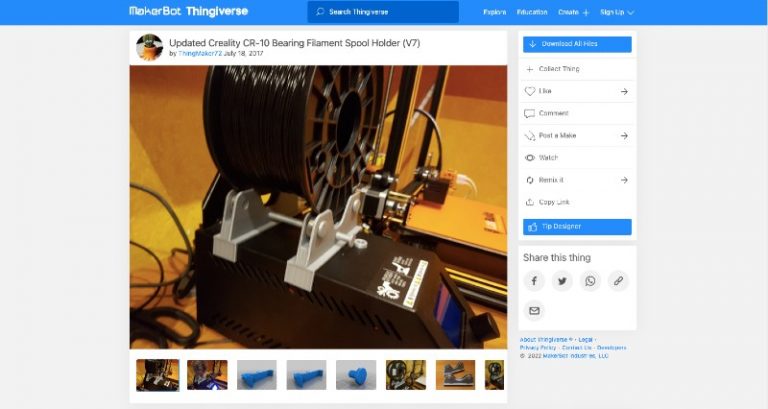Open the MakerBot Thingiverse home logo

(x=189, y=11)
